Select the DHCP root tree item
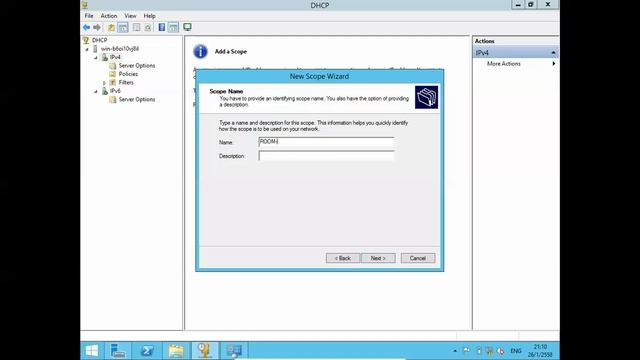Screen dimensions: 640x360 [x=99, y=40]
